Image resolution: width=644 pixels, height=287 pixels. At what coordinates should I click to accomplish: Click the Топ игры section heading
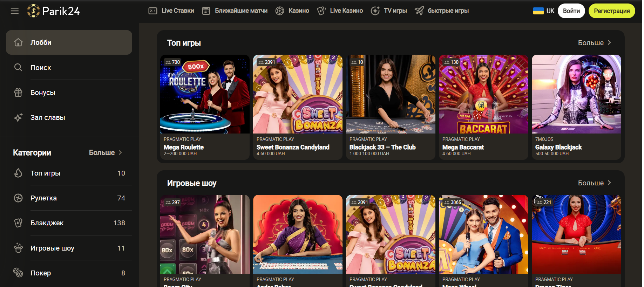pos(184,43)
